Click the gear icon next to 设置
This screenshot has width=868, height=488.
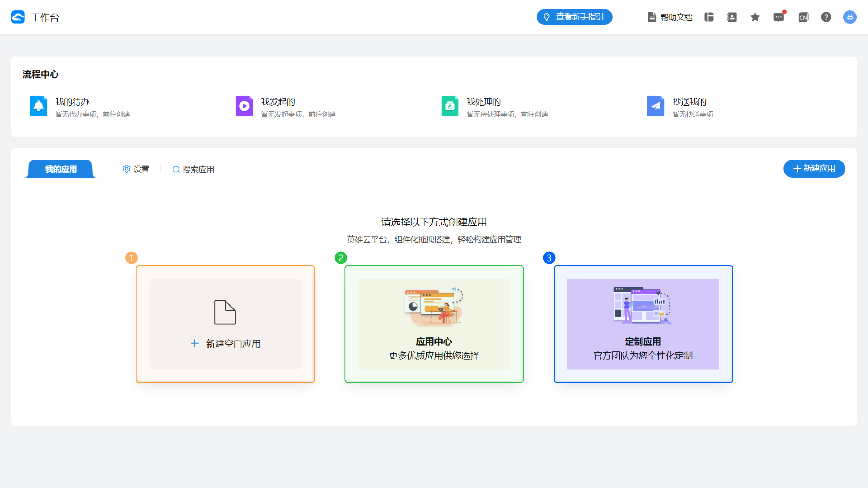point(126,169)
